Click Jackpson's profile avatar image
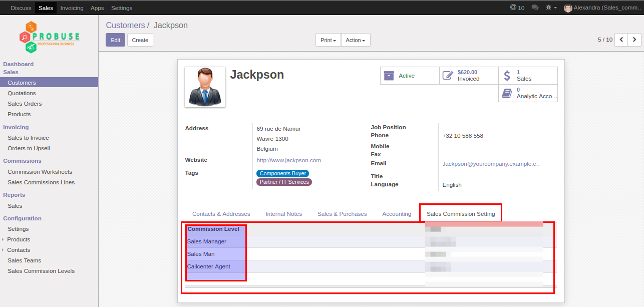This screenshot has width=644, height=307. [205, 87]
